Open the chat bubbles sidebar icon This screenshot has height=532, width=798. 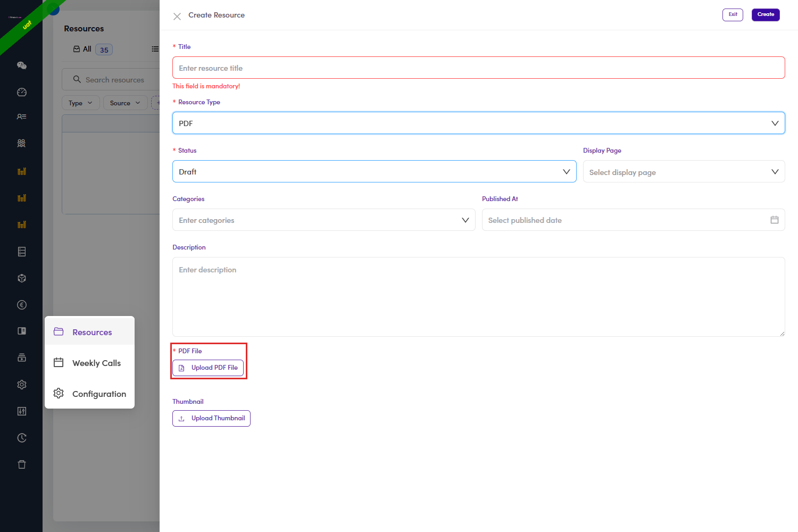tap(22, 65)
